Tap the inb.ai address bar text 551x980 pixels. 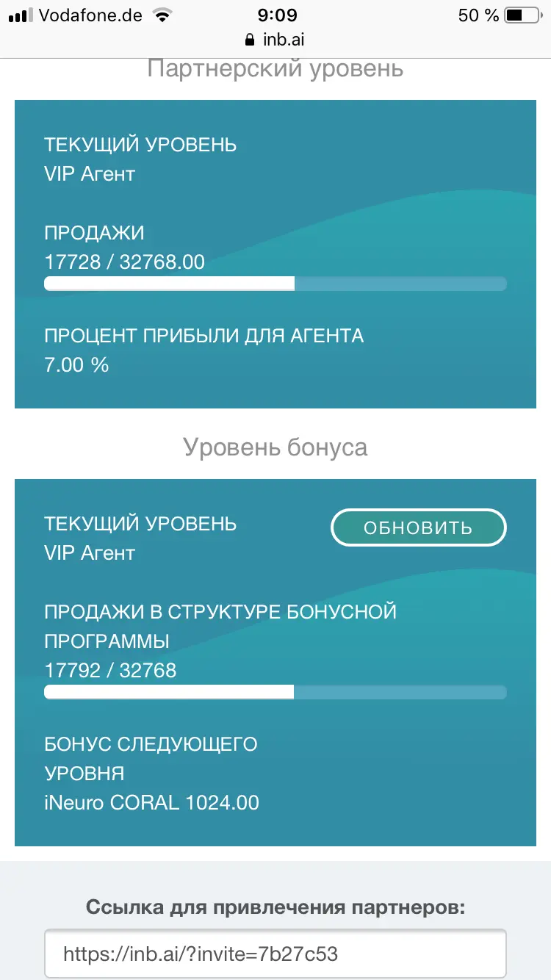(x=283, y=39)
